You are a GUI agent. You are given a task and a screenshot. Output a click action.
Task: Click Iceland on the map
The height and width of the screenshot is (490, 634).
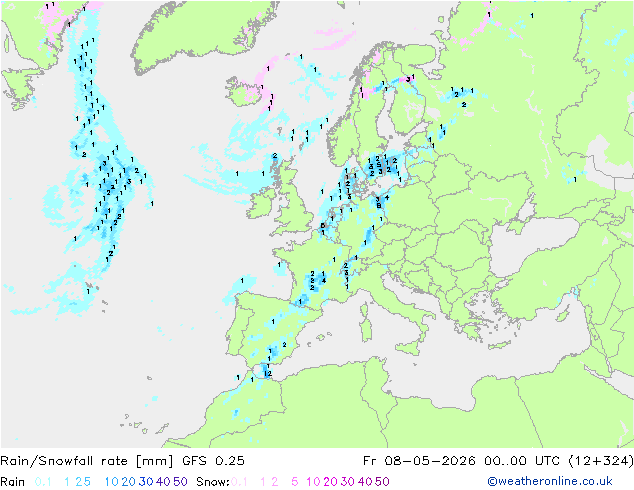[x=245, y=91]
